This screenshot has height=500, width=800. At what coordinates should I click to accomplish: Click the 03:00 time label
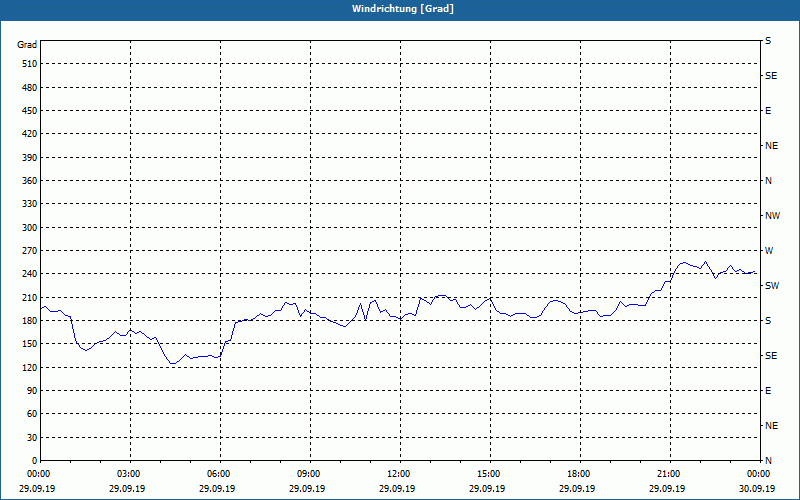pos(130,474)
